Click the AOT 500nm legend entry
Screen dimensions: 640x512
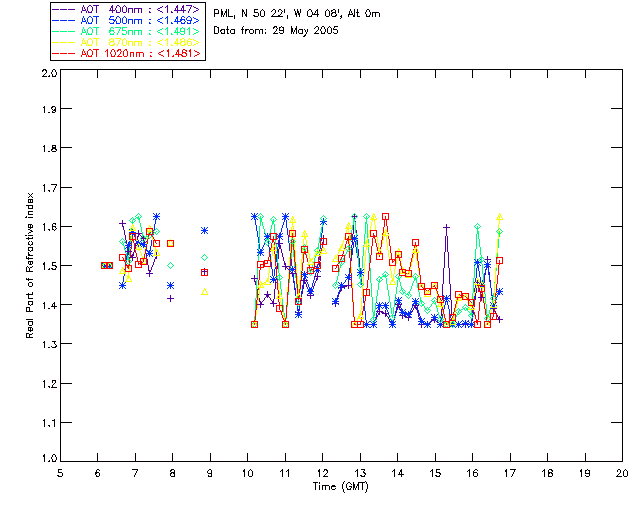click(x=127, y=20)
